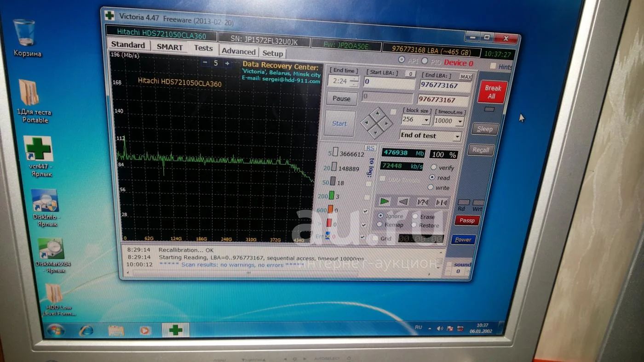Viewport: 644px width, 362px height.
Task: Choose the Restore bad-block action
Action: pyautogui.click(x=414, y=225)
